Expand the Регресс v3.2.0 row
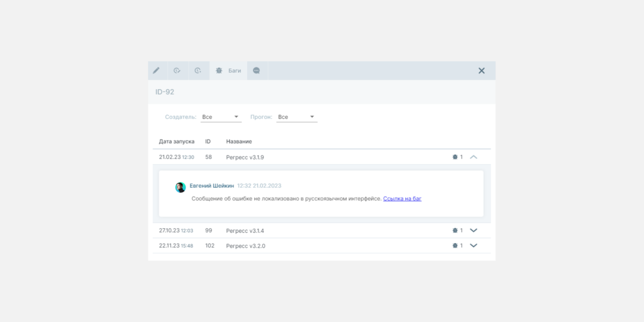This screenshot has height=322, width=644. click(x=474, y=246)
